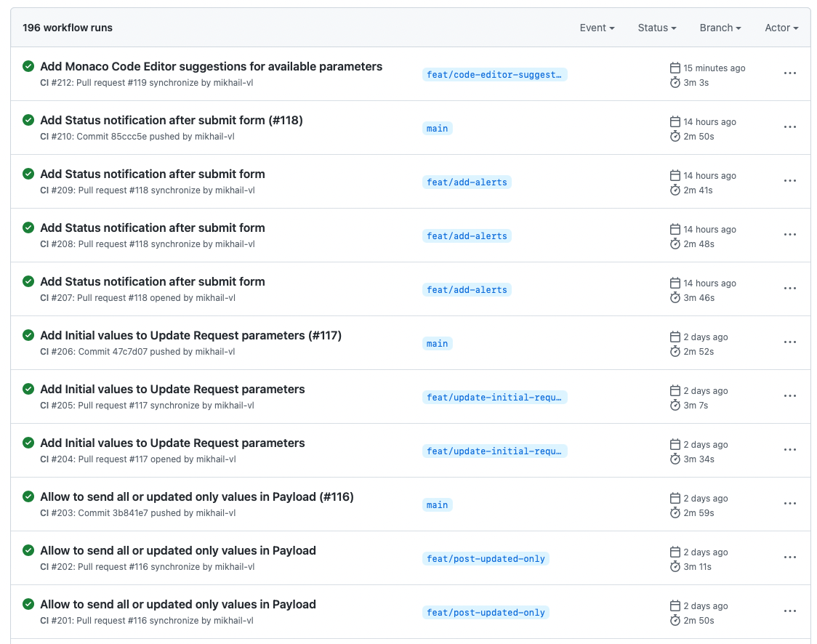Select the "main" branch label on CI #206
Image resolution: width=817 pixels, height=644 pixels.
pos(437,343)
